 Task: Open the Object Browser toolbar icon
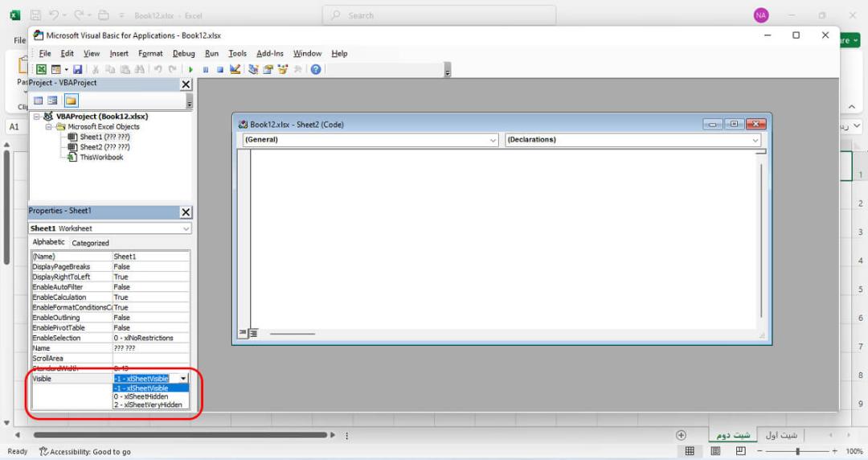click(x=283, y=69)
